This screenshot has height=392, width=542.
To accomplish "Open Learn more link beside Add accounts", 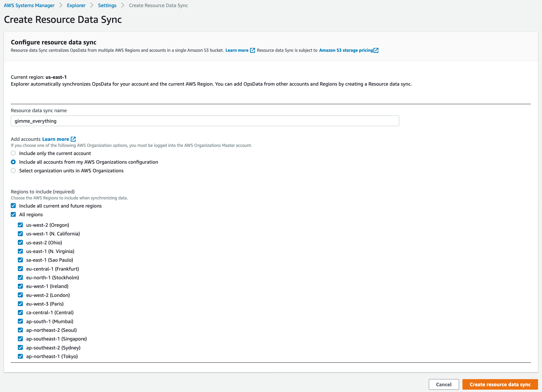I will coord(55,139).
